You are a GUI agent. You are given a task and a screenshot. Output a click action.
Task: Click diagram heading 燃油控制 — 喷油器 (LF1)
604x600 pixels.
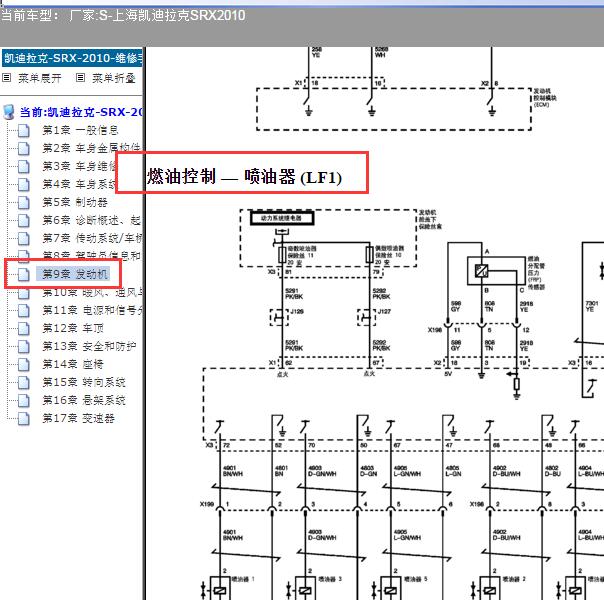coord(244,177)
